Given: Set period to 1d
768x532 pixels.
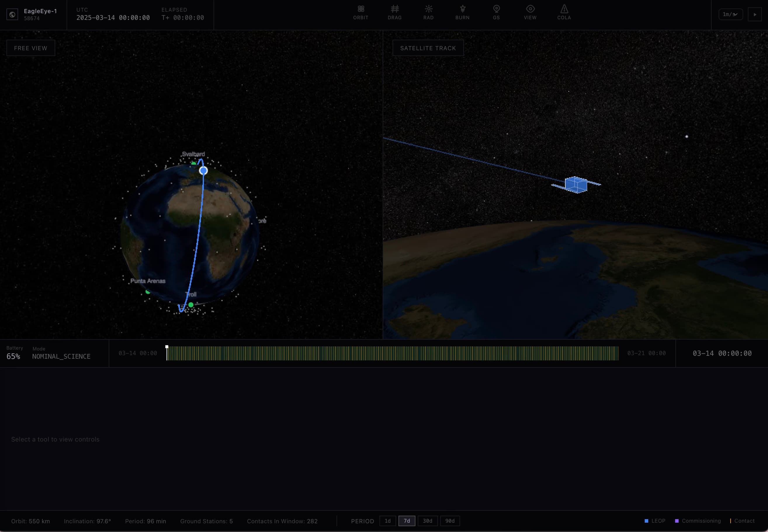Looking at the screenshot, I should 387,521.
